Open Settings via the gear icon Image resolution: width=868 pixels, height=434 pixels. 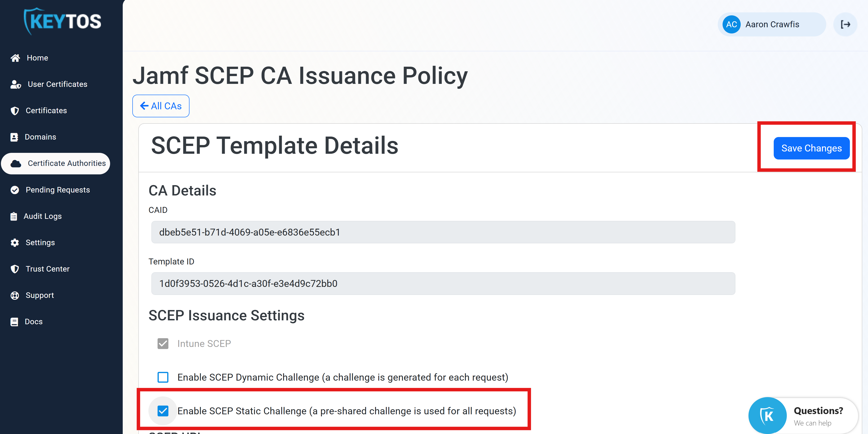[x=15, y=242]
